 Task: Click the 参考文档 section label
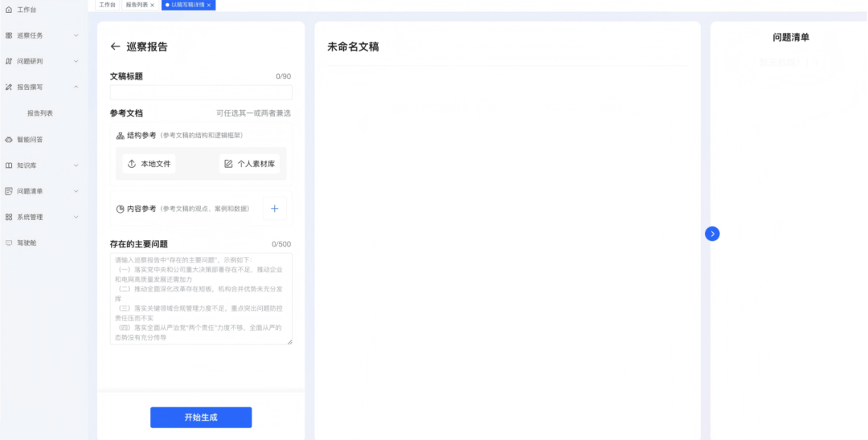(126, 113)
